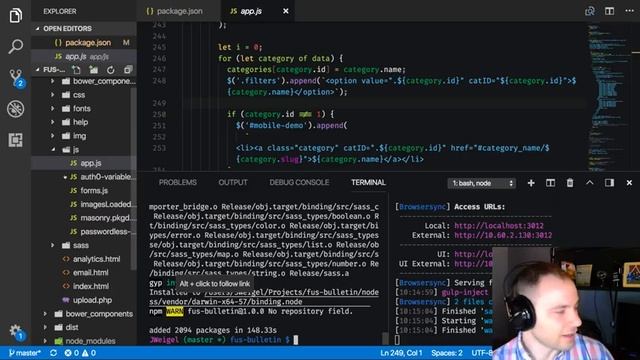Kill terminal with trash icon
This screenshot has height=360, width=640.
[x=570, y=183]
